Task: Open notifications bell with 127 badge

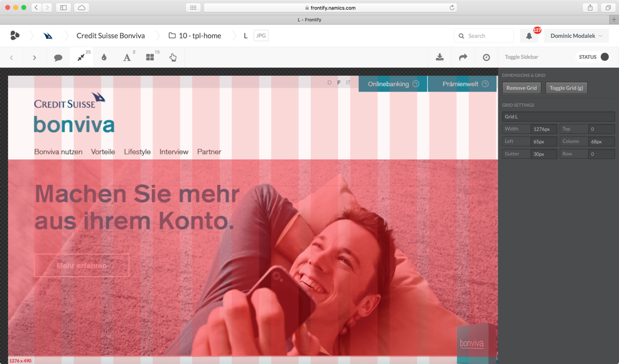Action: pos(529,36)
